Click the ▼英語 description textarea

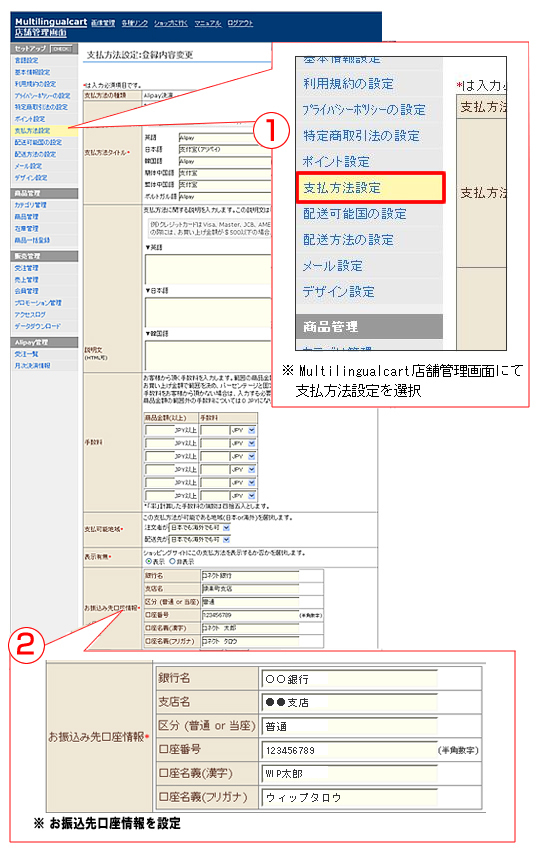click(x=208, y=269)
